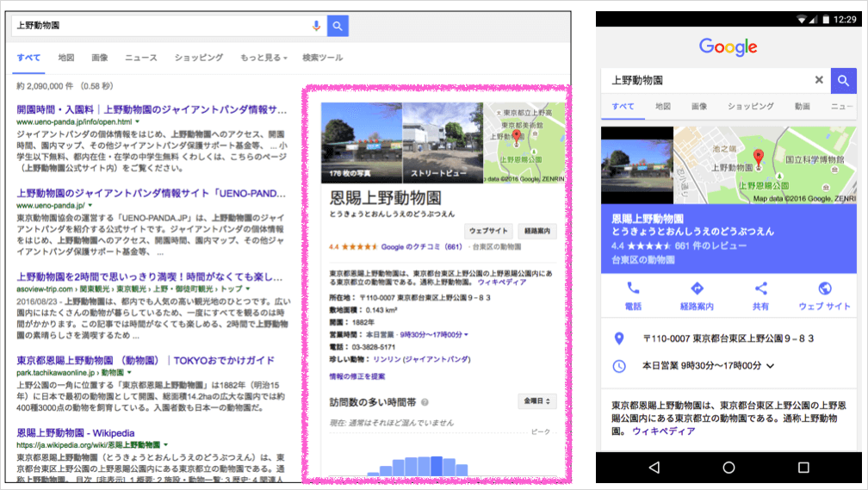Tap the 661 件のレビュー rating on mobile

coord(679,245)
